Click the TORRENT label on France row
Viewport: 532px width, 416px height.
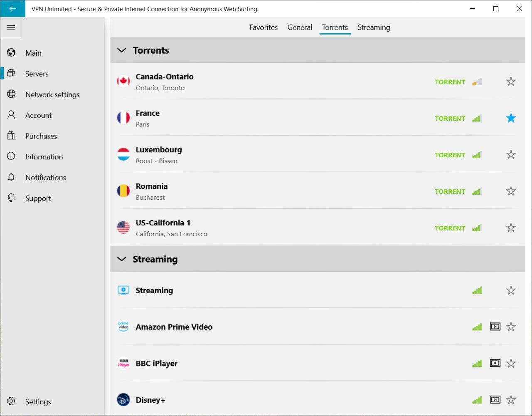(x=450, y=119)
